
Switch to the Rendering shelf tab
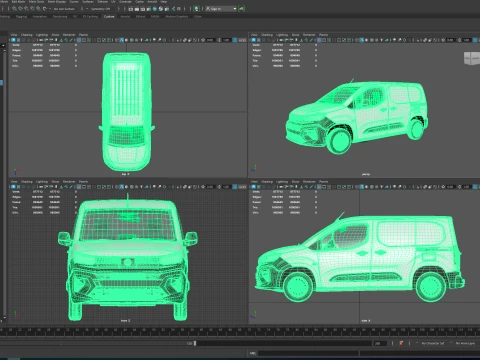60,16
